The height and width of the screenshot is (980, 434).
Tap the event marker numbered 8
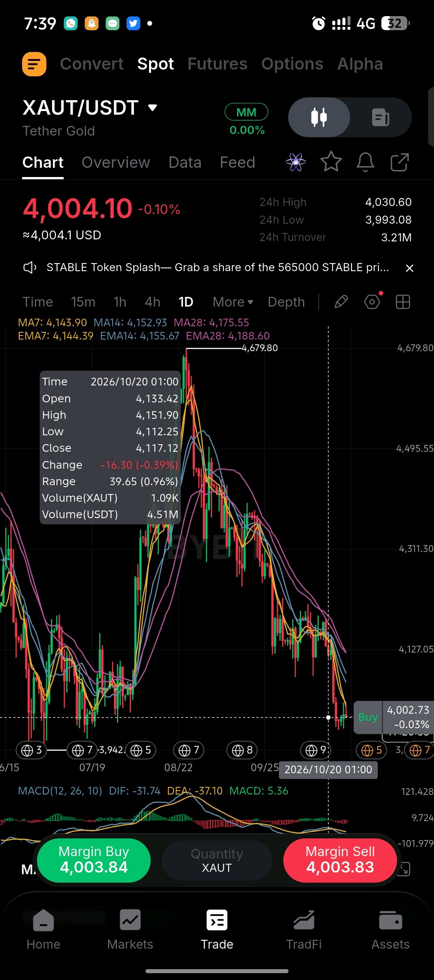tap(242, 750)
